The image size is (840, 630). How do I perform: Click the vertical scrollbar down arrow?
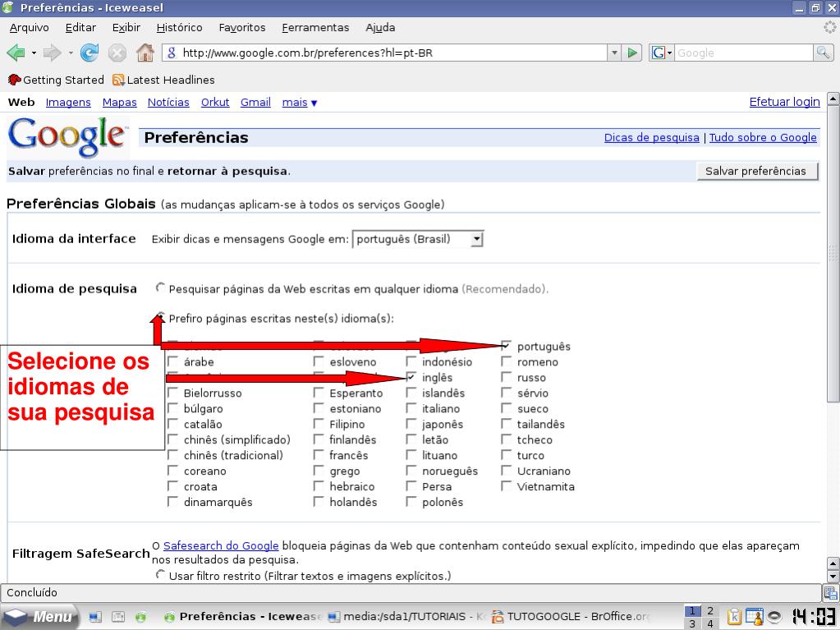coord(833,577)
